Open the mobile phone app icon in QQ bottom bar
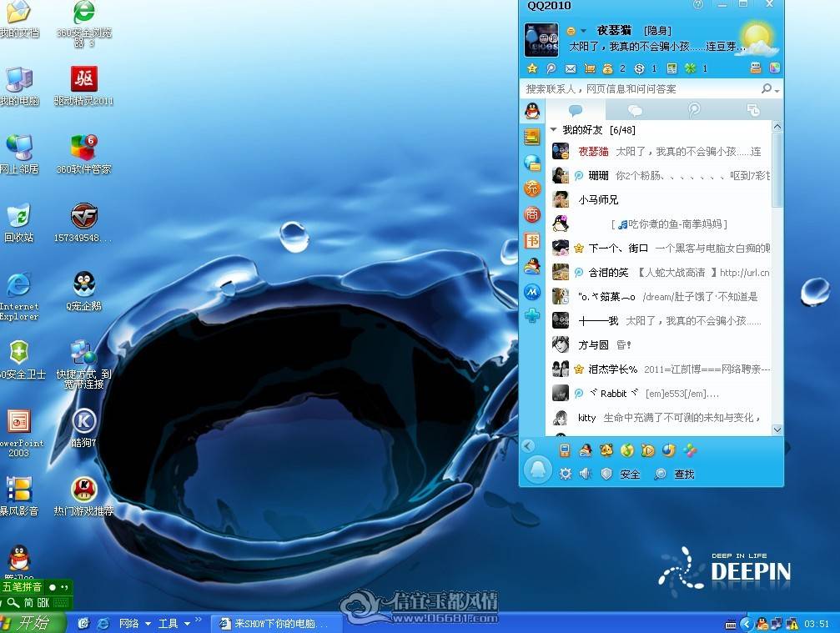The width and height of the screenshot is (840, 633). click(564, 450)
